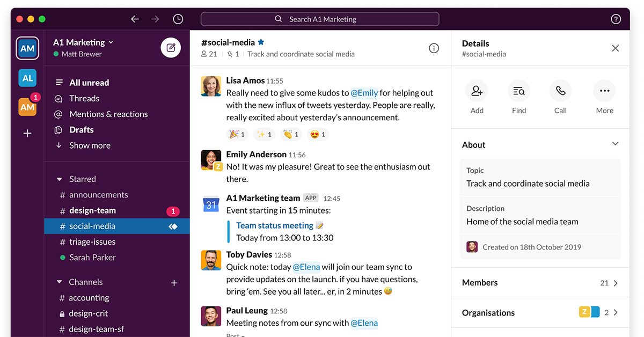Click @Emily mention in Lisa's message
Image resolution: width=644 pixels, height=337 pixels.
(364, 93)
